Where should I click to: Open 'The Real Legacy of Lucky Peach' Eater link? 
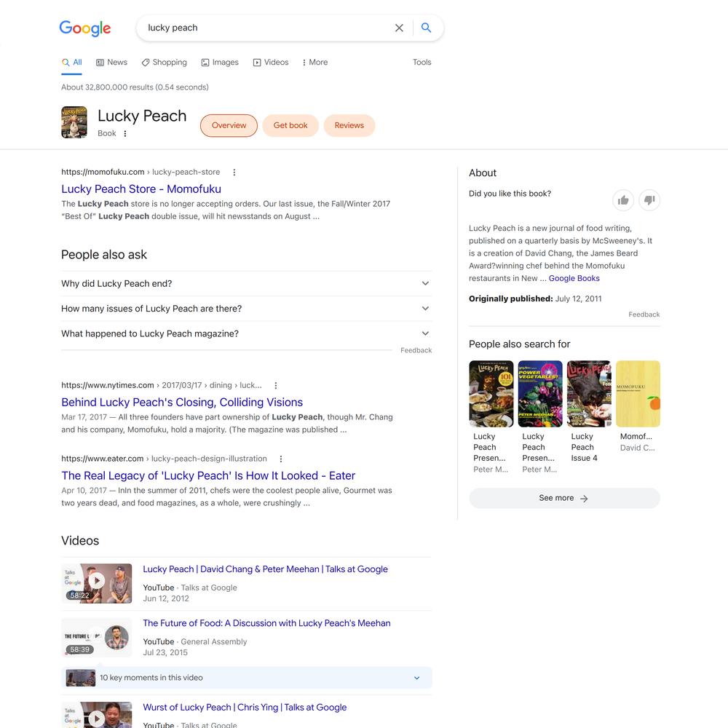(x=208, y=475)
